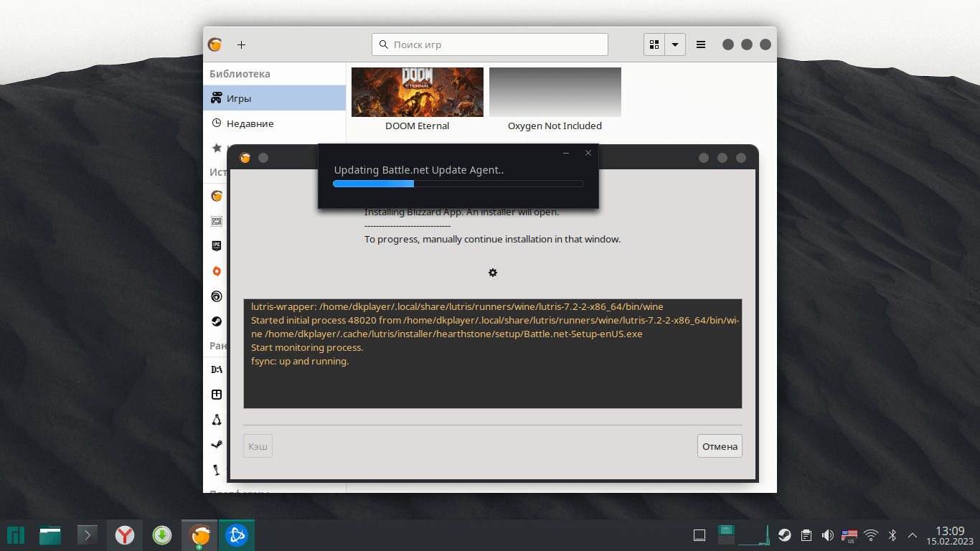Click the US keyboard layout flag
This screenshot has height=551, width=980.
849,535
